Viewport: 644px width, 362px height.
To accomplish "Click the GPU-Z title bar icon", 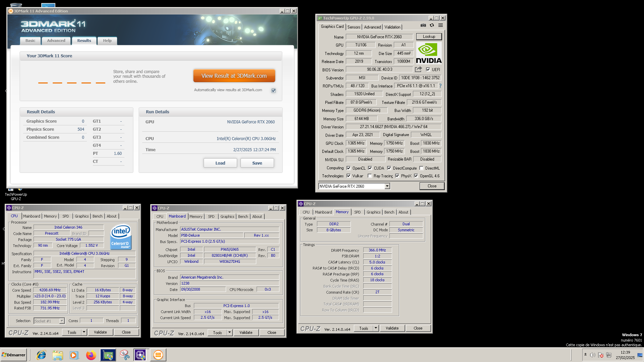I will [320, 18].
